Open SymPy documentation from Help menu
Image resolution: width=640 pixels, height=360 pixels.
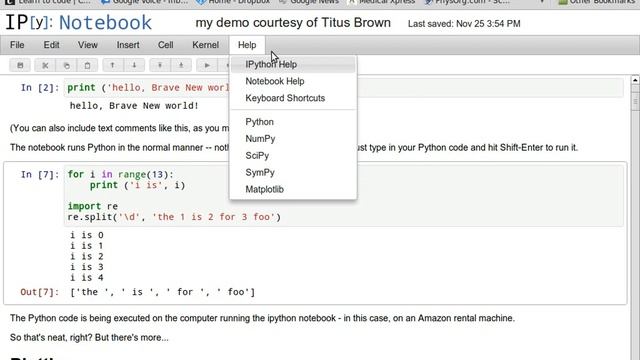[293, 172]
